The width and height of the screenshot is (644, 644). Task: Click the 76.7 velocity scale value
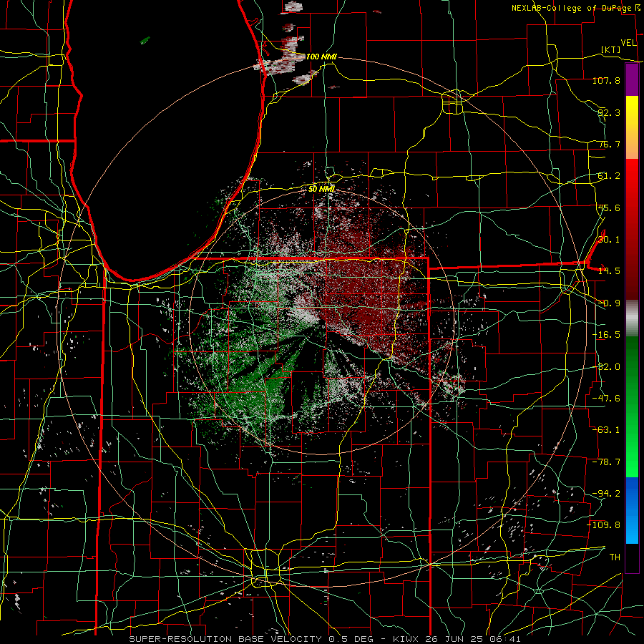point(609,144)
